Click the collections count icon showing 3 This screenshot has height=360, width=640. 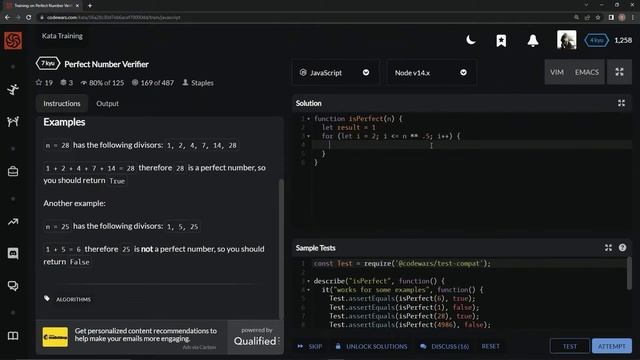63,82
